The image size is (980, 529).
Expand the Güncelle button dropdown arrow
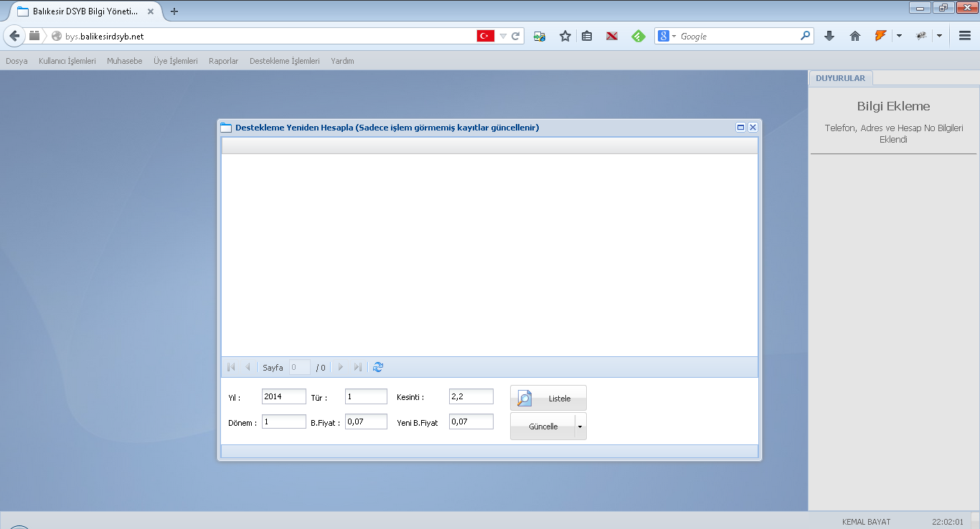580,426
